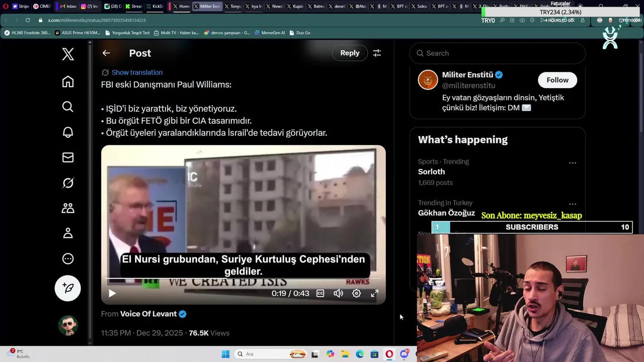Image resolution: width=644 pixels, height=362 pixels.
Task: Switch to the Stripe browser tab
Action: point(20,7)
